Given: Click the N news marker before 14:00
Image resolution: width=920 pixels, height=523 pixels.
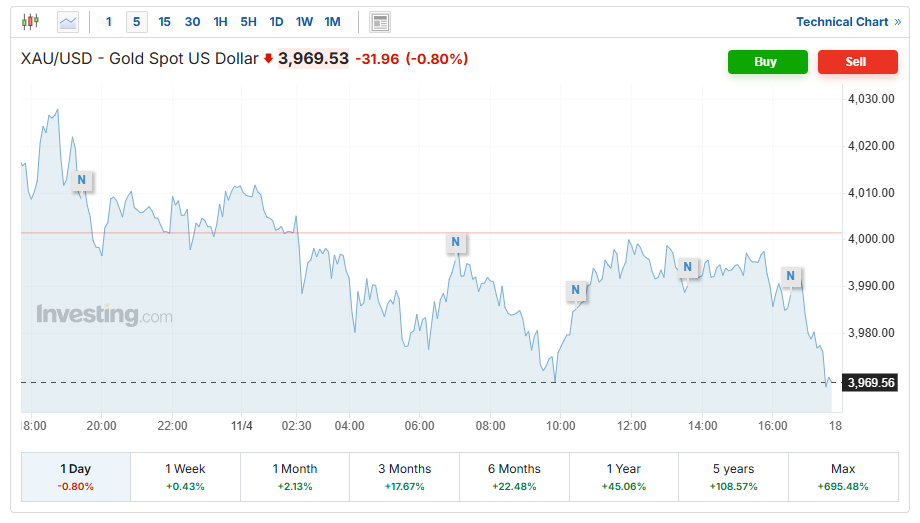Looking at the screenshot, I should pos(687,267).
